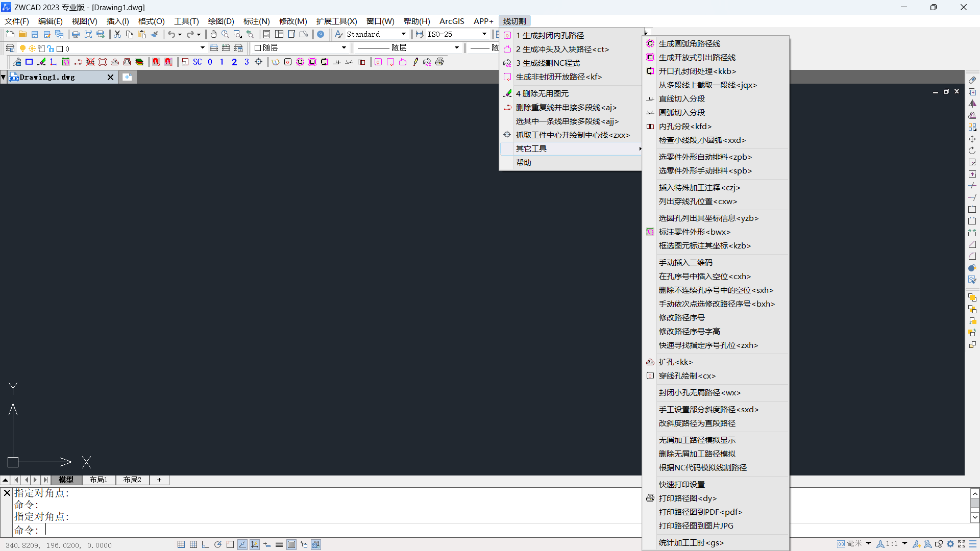The height and width of the screenshot is (551, 980).
Task: Click the printer icon in wire-cut toolbar
Action: [439, 62]
